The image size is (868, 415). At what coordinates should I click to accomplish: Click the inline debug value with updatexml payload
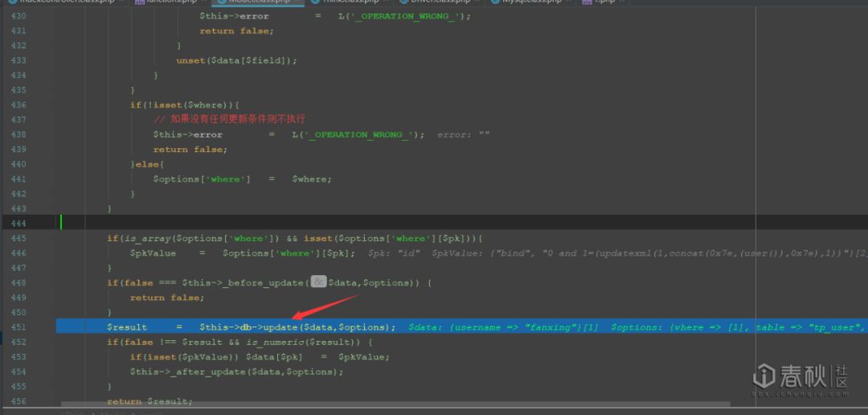click(x=648, y=253)
